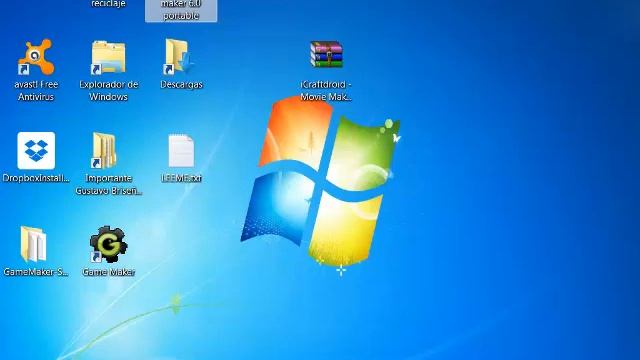Click the 'DropboxInstall...' label text
This screenshot has height=360, width=640.
pos(36,178)
